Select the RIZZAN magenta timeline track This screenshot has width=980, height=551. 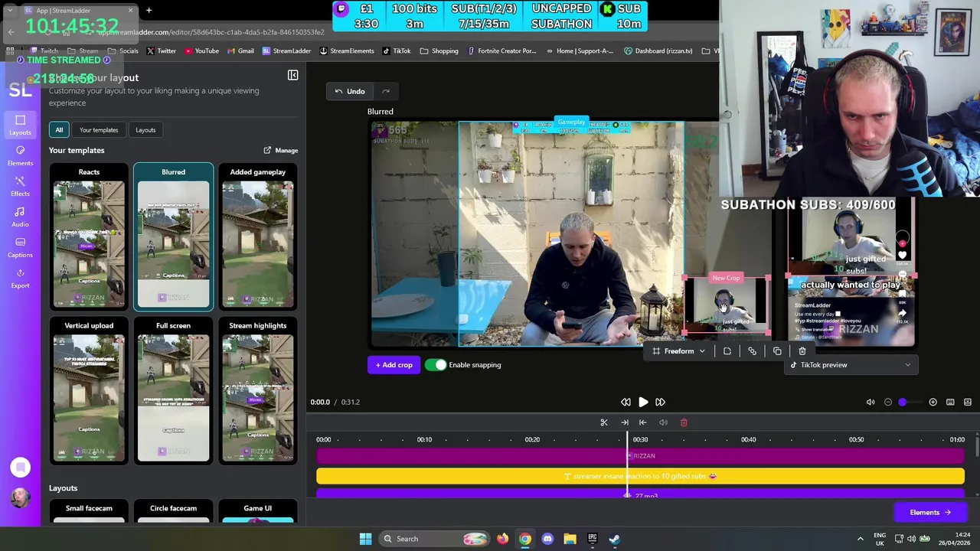pyautogui.click(x=640, y=456)
